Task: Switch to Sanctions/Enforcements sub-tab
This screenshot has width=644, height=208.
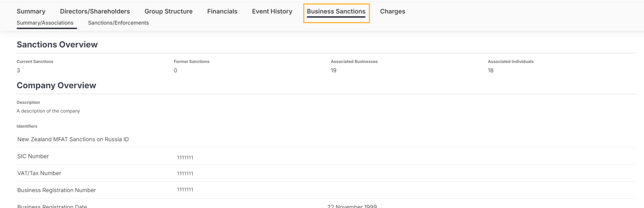Action: tap(118, 23)
